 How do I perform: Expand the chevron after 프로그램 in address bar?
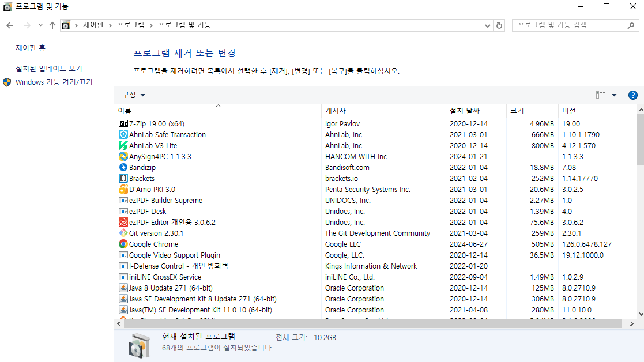151,25
